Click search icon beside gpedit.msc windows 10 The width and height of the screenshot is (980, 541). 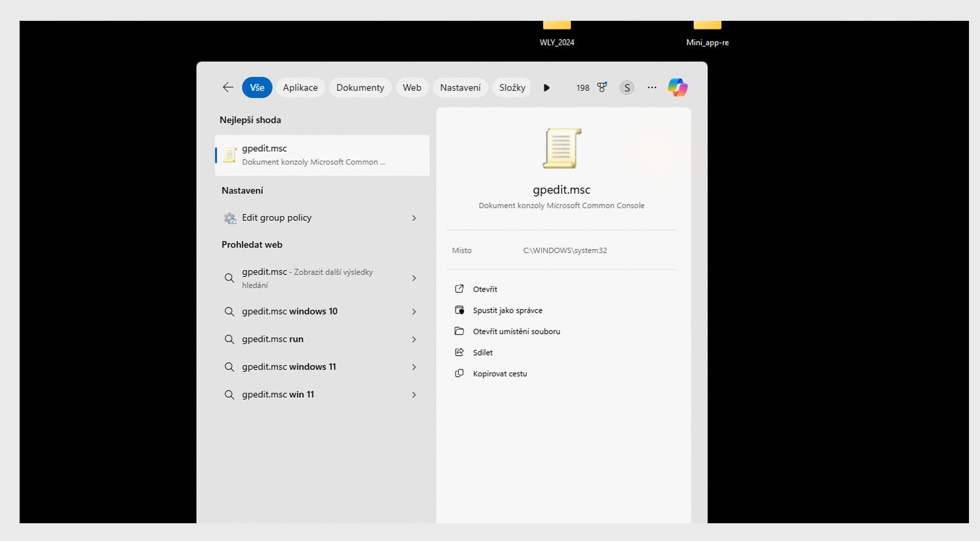(x=229, y=312)
